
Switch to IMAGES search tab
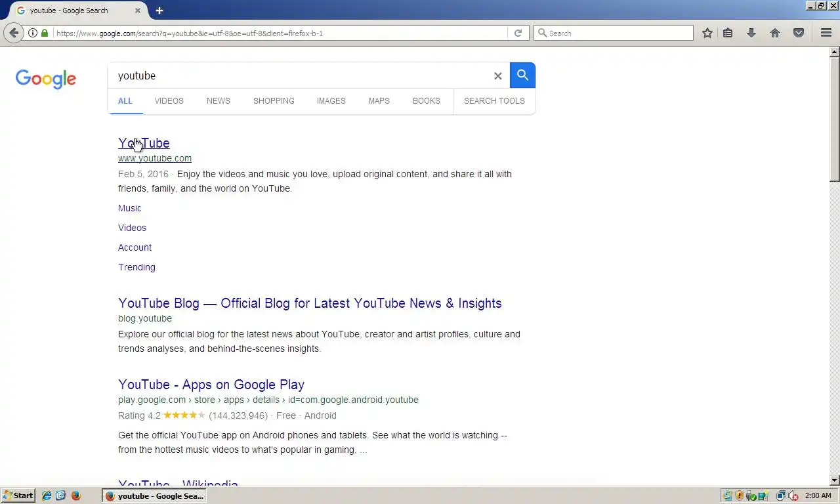pos(331,101)
